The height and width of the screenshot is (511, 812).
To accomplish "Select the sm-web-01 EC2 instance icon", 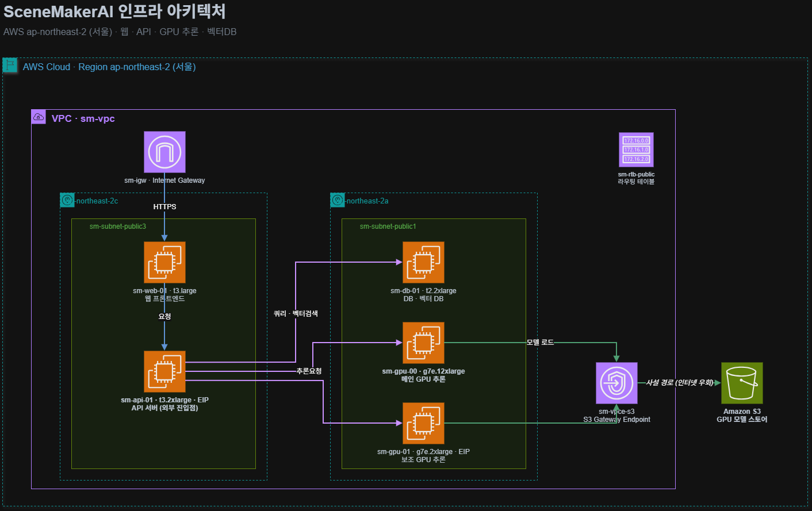I will [164, 262].
